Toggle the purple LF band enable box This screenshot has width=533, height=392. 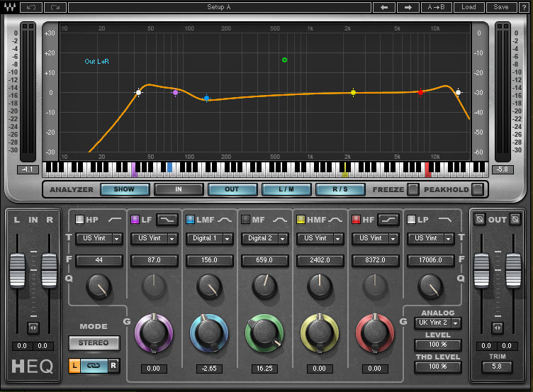point(135,220)
